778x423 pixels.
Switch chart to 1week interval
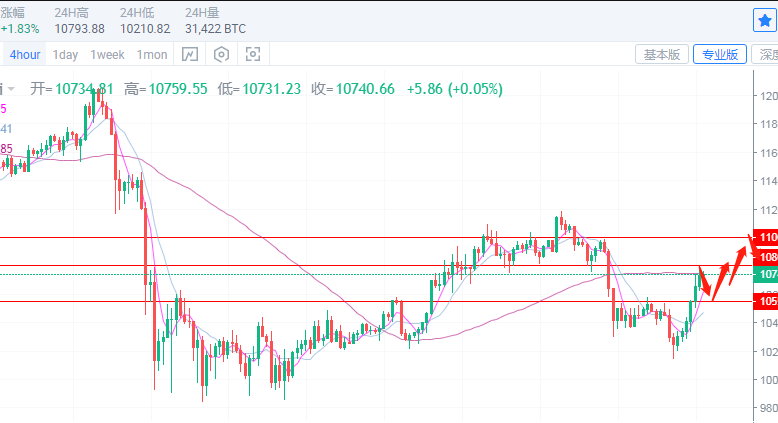tap(107, 55)
